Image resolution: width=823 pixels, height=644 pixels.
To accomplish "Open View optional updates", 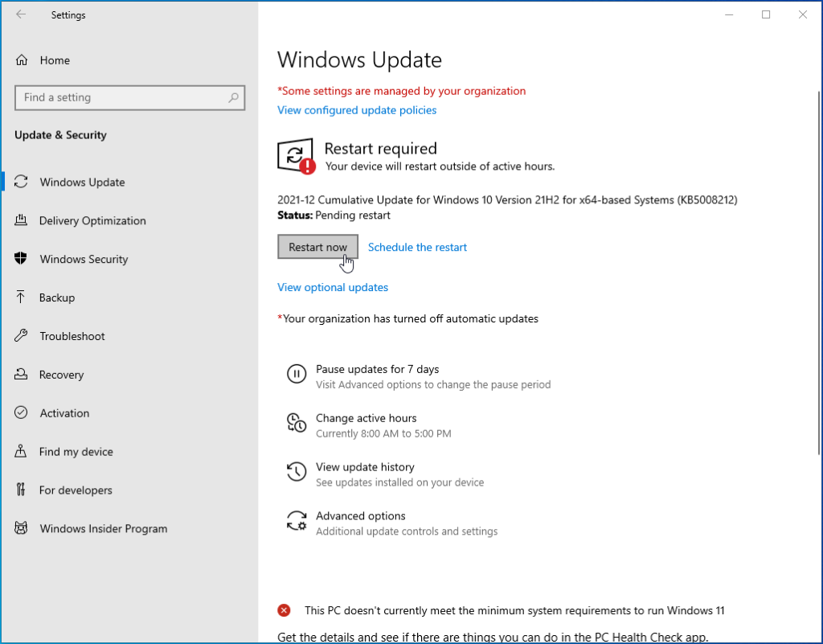I will [333, 287].
